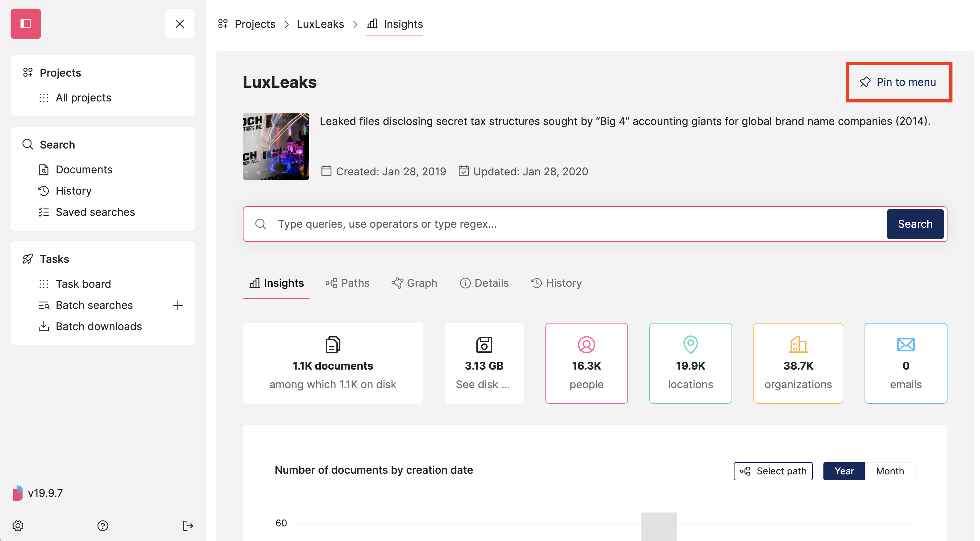Viewport: 980px width, 541px height.
Task: Log out using the sign-out icon
Action: click(187, 526)
